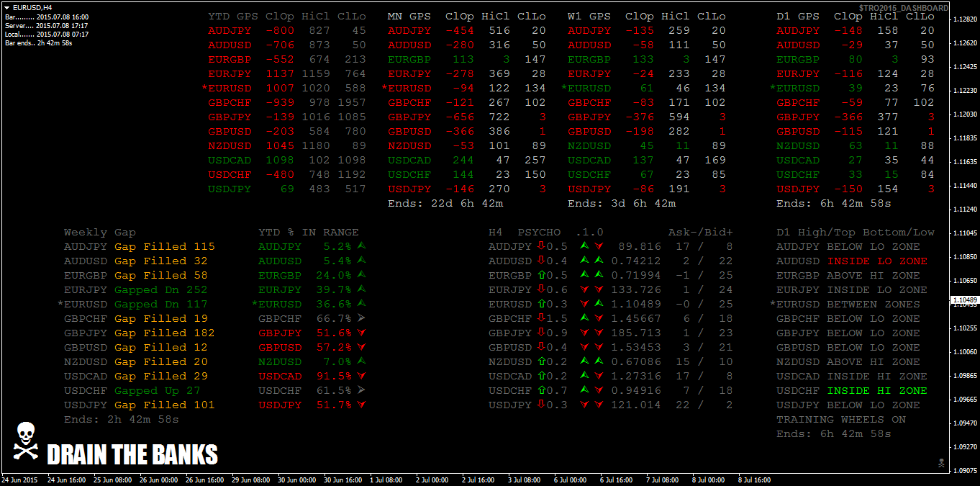Screen dimensions: 980x486
Task: Click the up arrow after EURGBP 24.0%
Action: click(361, 275)
